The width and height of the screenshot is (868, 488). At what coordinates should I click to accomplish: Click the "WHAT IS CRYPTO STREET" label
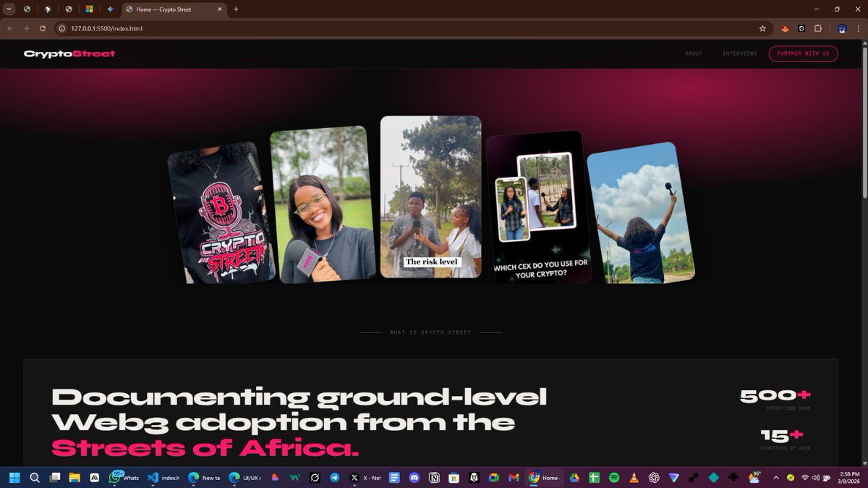(x=430, y=332)
